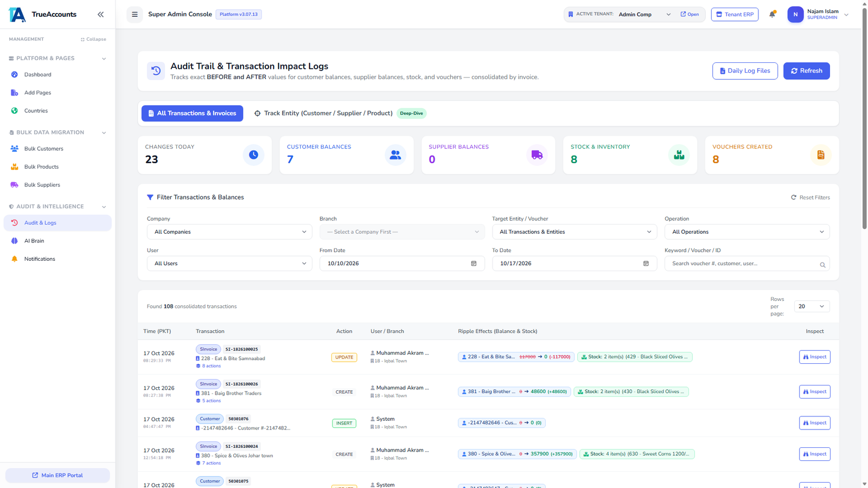Click the audit trail history icon
This screenshot has width=868, height=488.
click(x=156, y=71)
